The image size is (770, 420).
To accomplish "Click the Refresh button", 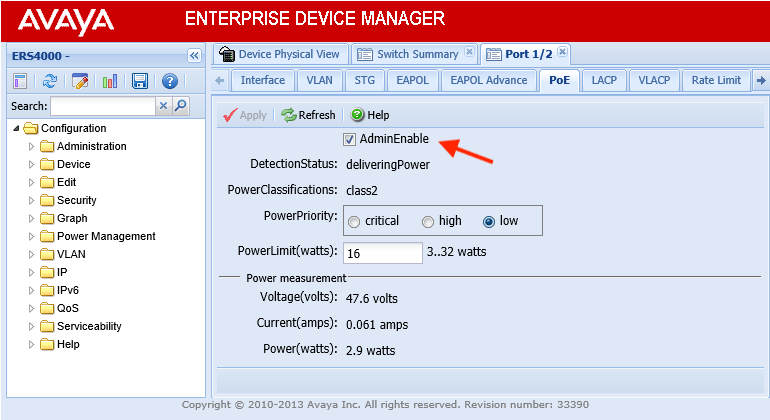I will point(308,115).
